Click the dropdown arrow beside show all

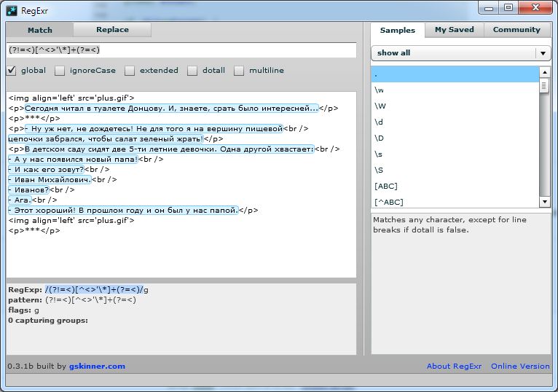click(x=543, y=53)
